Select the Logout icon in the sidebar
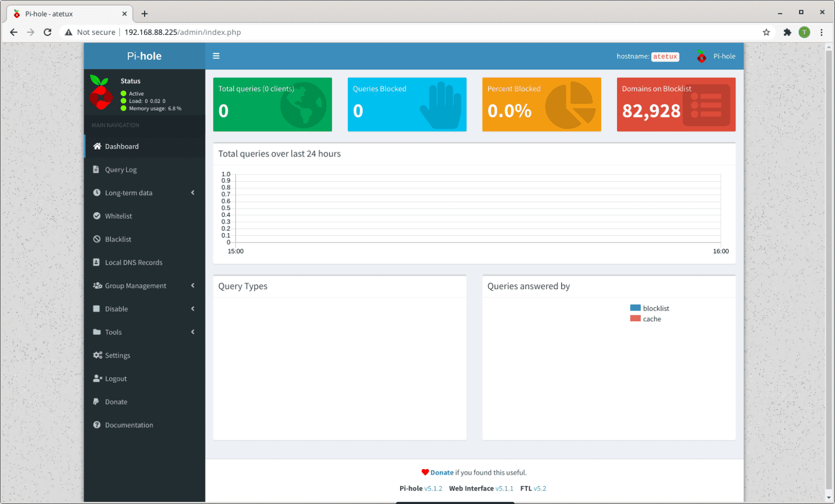Screen dimensions: 835x504 pos(97,378)
